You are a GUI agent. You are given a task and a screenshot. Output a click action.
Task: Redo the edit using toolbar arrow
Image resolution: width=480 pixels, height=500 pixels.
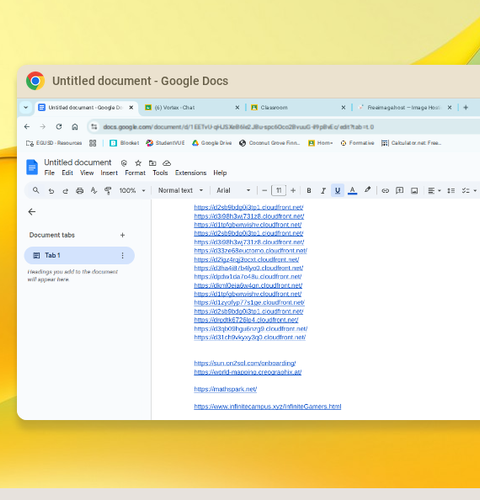point(65,191)
